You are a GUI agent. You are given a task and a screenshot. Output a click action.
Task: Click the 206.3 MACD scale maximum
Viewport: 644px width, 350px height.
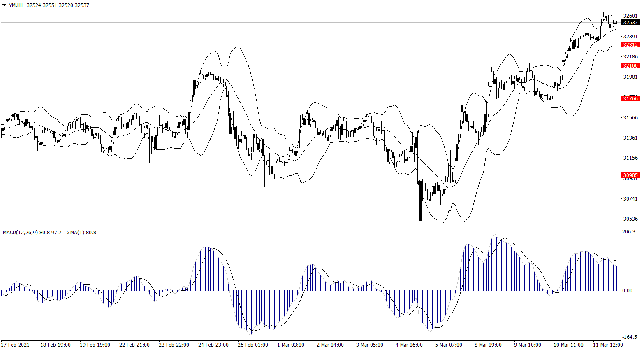pos(629,232)
